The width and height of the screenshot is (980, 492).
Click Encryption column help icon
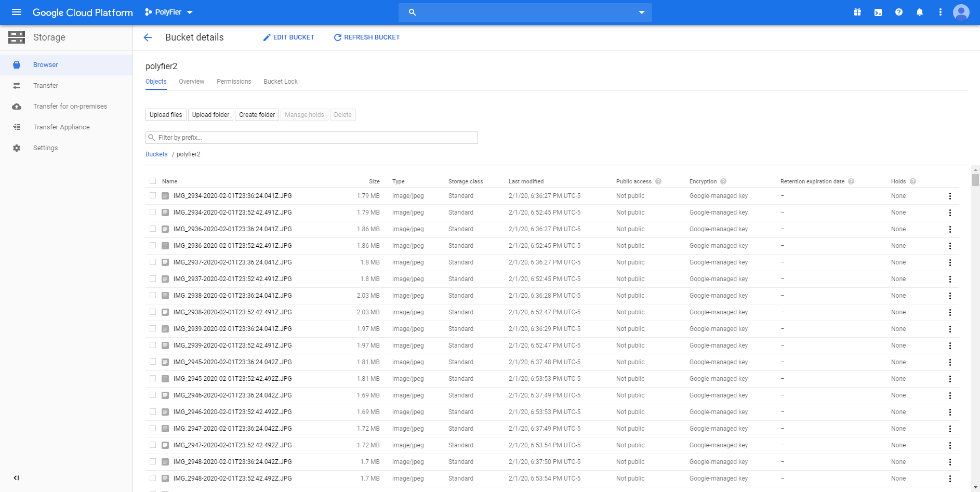tap(723, 181)
